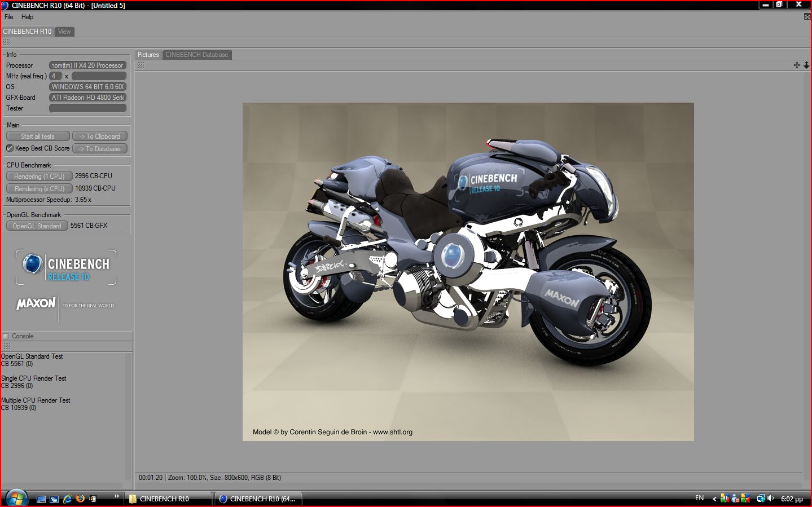
Task: Expand quick launch overflow chevron
Action: click(117, 496)
